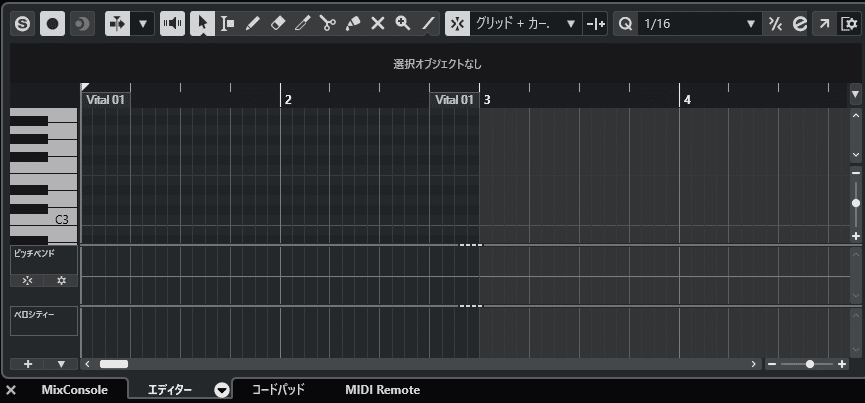The height and width of the screenshot is (403, 865).
Task: Click bar 2 on the ruler
Action: [288, 100]
